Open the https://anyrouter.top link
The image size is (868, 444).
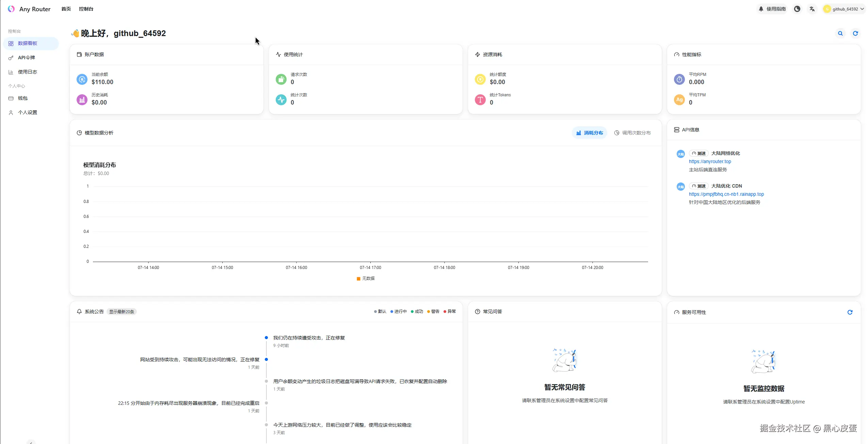[x=710, y=161]
